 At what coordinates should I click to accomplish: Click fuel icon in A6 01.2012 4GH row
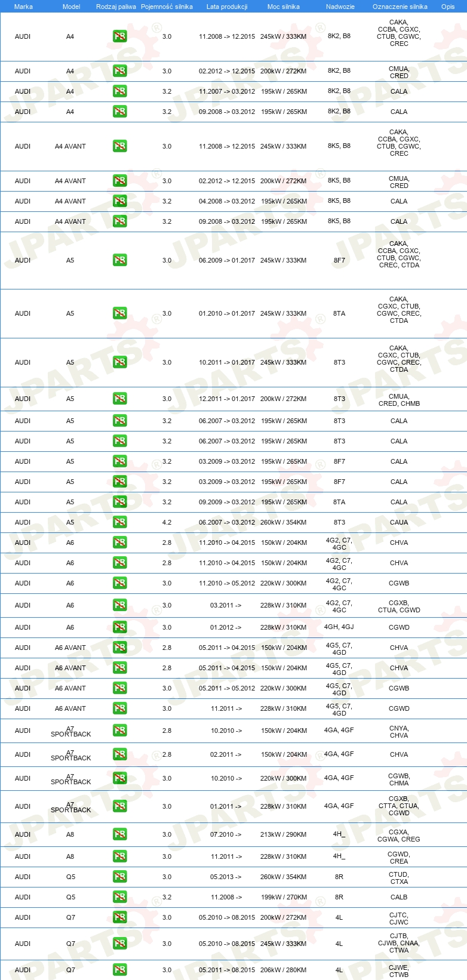pos(119,627)
